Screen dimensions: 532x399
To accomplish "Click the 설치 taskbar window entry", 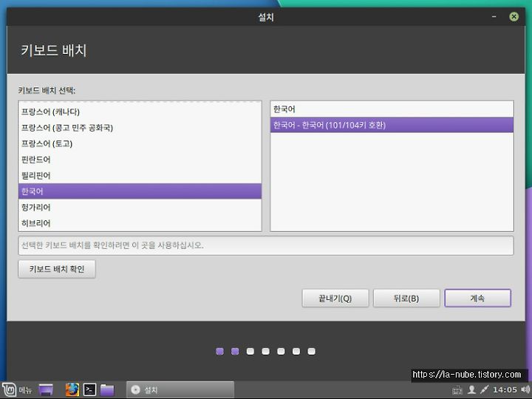I will tap(180, 390).
